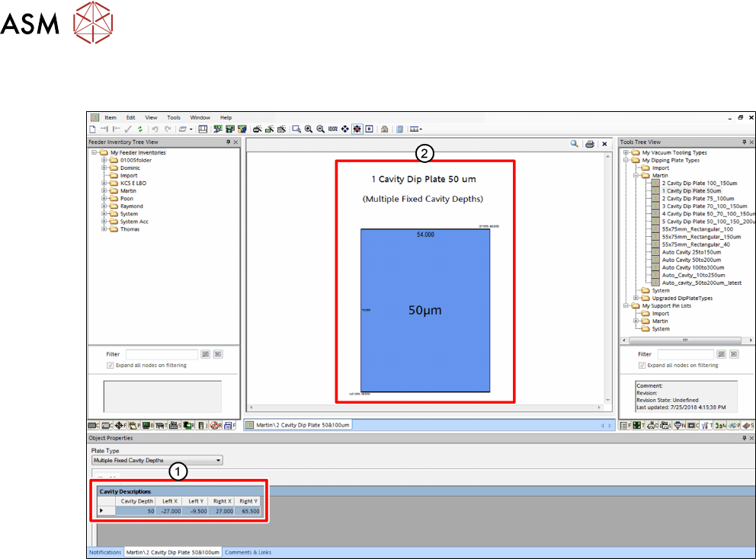Click the padlock icon in toolbar
The width and height of the screenshot is (756, 559).
[384, 129]
